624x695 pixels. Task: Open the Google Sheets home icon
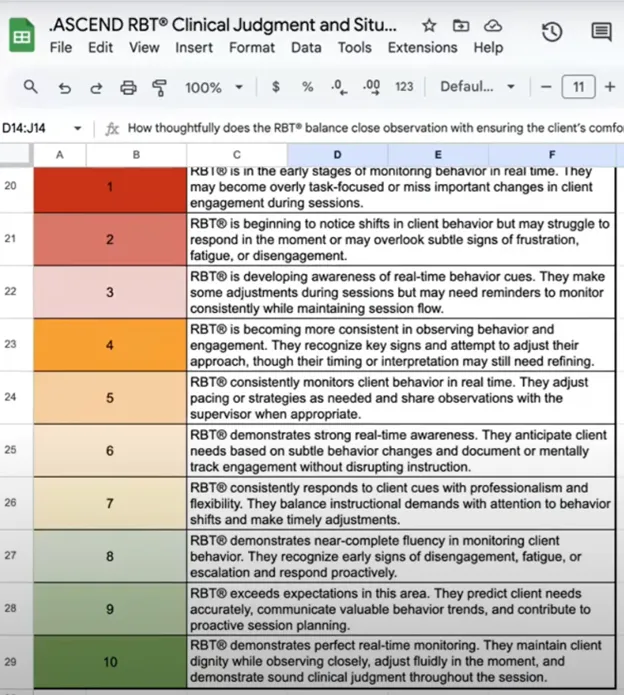tap(22, 35)
